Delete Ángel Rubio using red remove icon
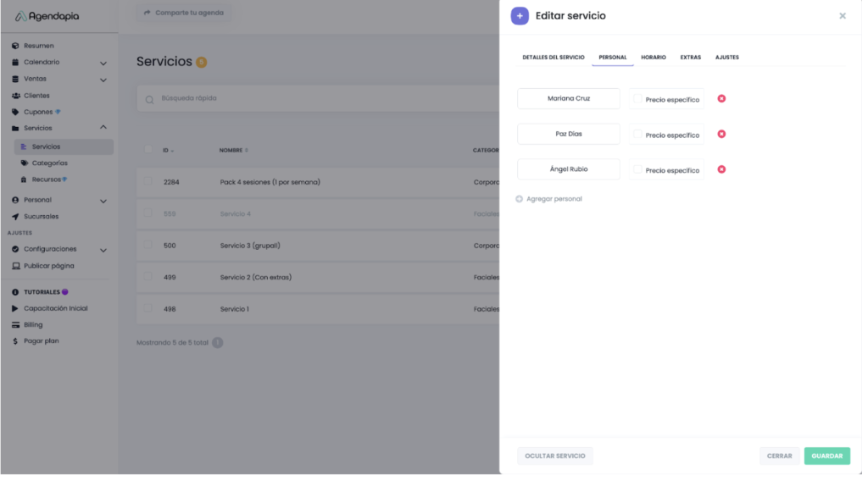The image size is (868, 481). pos(721,169)
